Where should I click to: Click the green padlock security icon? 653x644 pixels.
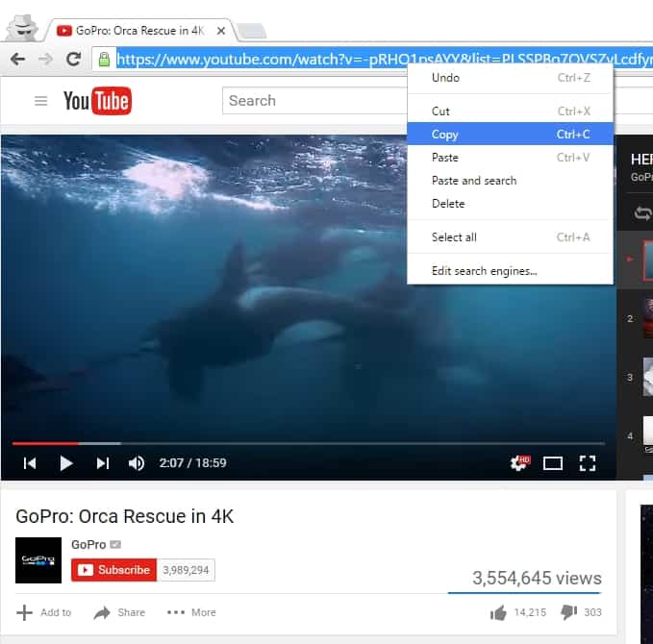(x=104, y=59)
